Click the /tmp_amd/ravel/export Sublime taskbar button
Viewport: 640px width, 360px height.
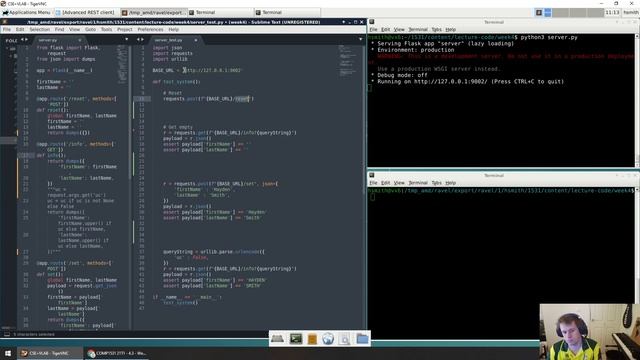(x=154, y=13)
